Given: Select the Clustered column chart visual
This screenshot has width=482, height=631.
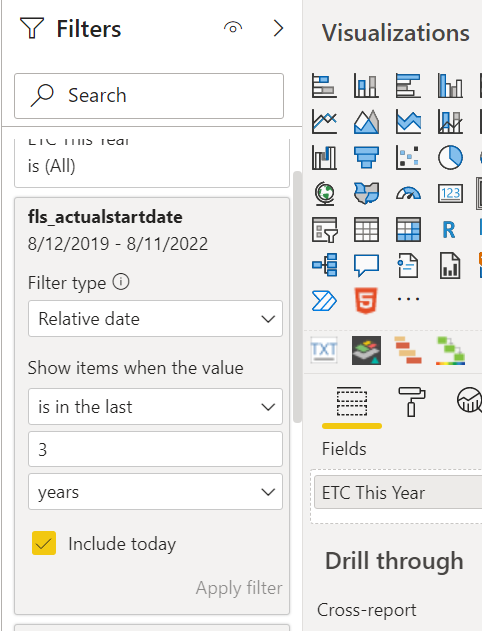Looking at the screenshot, I should [450, 86].
